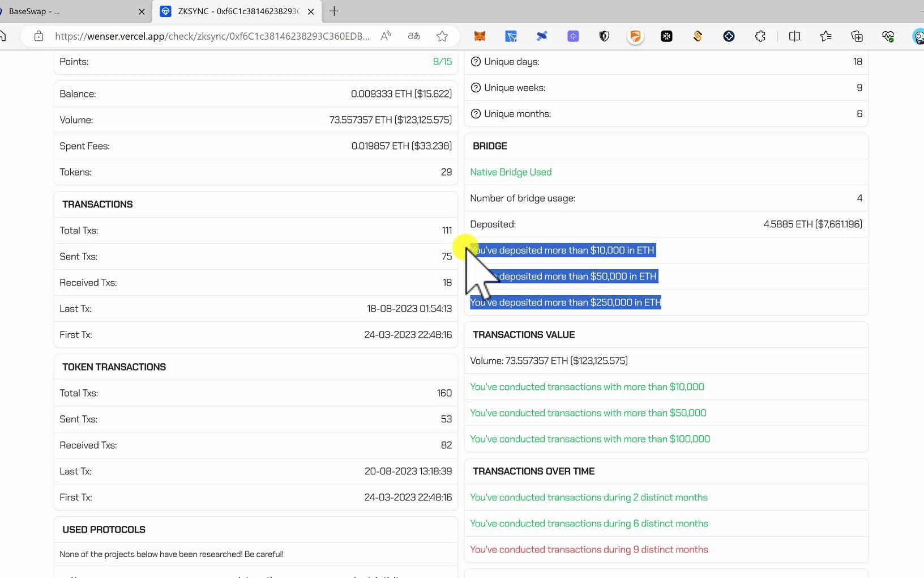Click the Read aloud icon
This screenshot has width=924, height=578.
click(x=386, y=36)
